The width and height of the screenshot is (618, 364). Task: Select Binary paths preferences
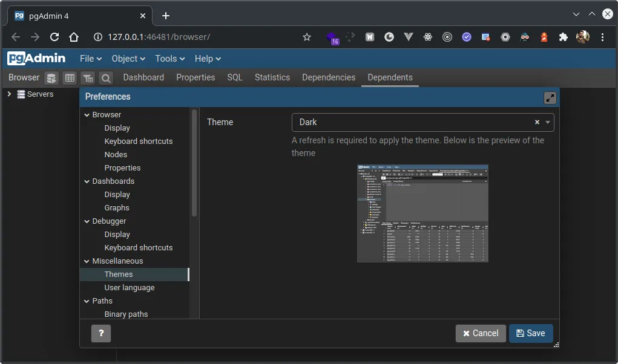click(126, 314)
